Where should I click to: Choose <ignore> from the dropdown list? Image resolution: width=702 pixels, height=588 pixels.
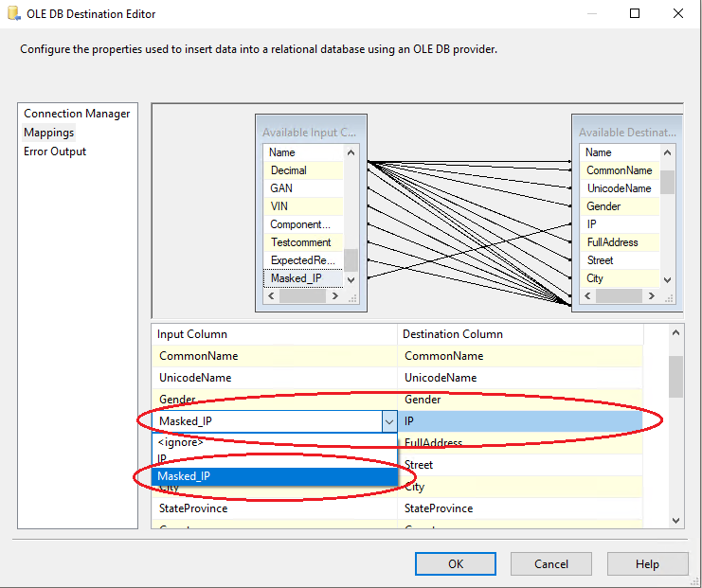pos(182,442)
